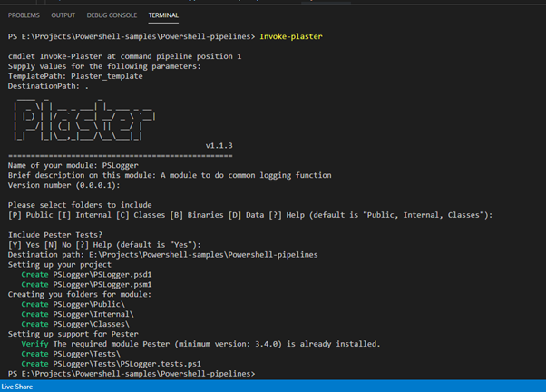
Task: Click the PSLogger\Tests\ folder path
Action: [87, 354]
